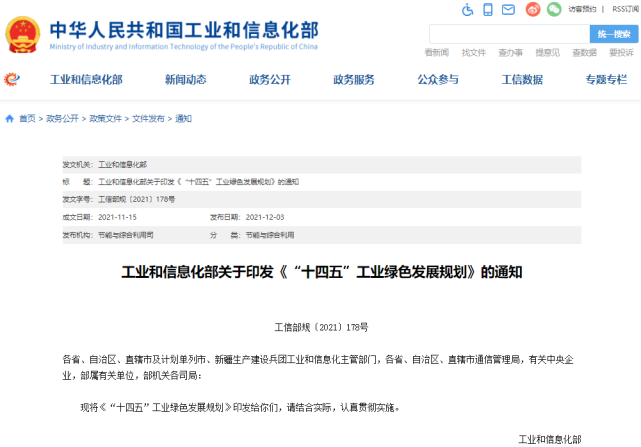This screenshot has width=641, height=447.
Task: Click the paragraph starting 各省、自治区
Action: 318,367
